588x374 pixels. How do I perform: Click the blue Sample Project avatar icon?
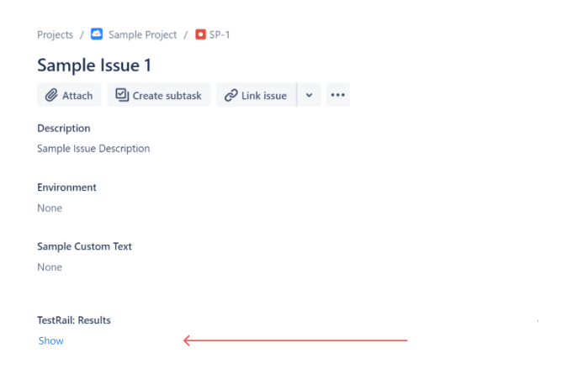coord(97,34)
